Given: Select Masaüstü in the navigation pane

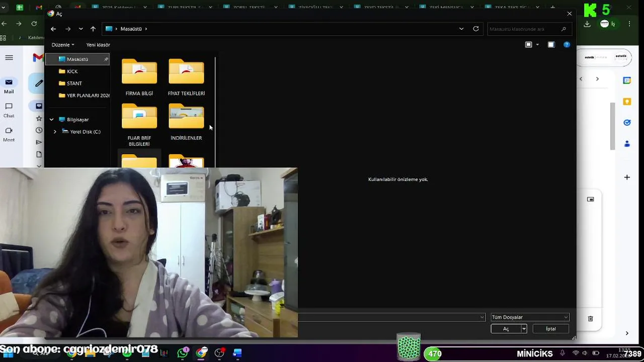Looking at the screenshot, I should [x=77, y=59].
